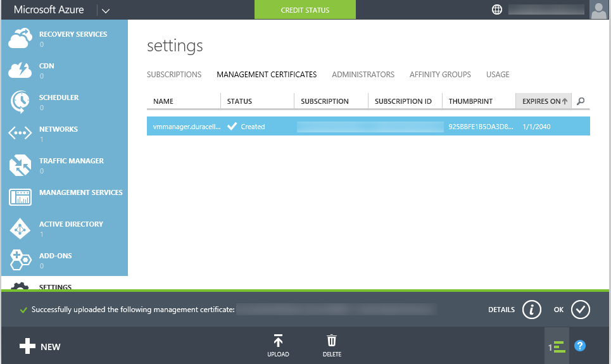This screenshot has height=364, width=611.
Task: Click the globe language icon
Action: [x=497, y=9]
